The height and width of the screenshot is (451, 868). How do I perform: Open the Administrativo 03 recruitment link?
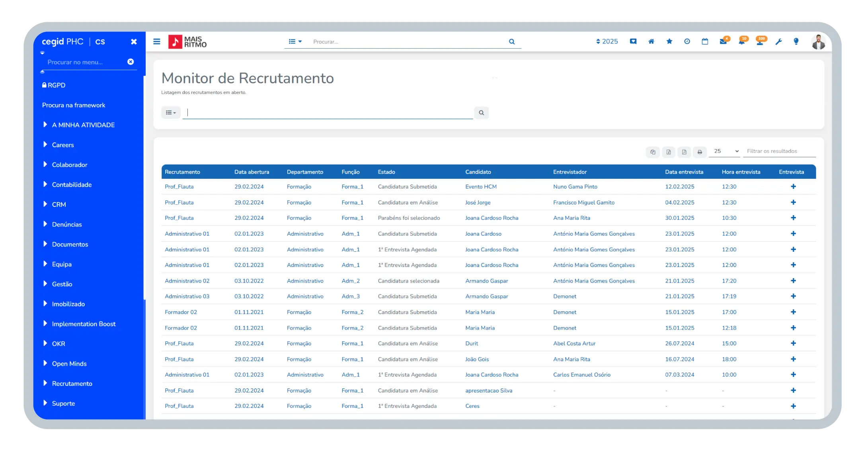click(187, 296)
